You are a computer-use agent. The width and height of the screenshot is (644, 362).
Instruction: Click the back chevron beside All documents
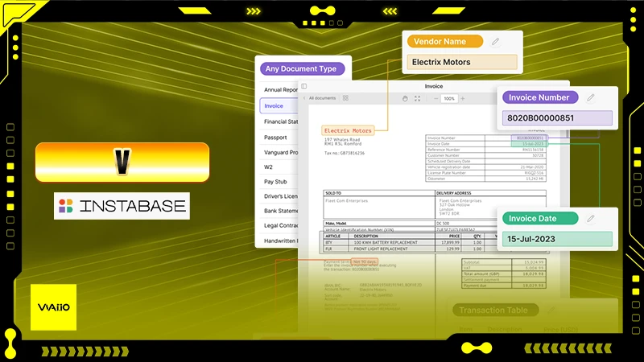coord(304,98)
